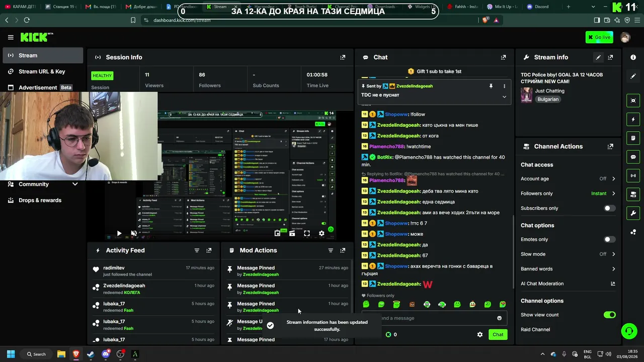
Task: Toggle the Emotes only switch
Action: click(x=609, y=239)
